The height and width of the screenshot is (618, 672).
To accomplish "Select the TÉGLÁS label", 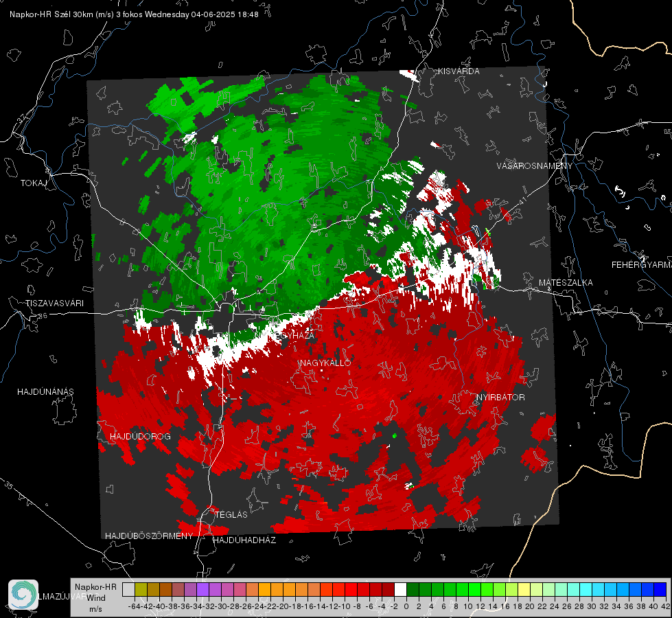I will pyautogui.click(x=231, y=514).
